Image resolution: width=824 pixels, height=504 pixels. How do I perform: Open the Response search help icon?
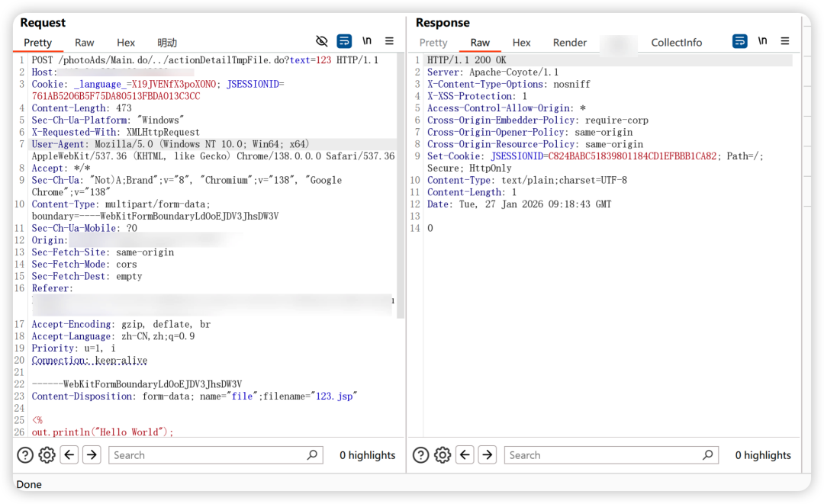tap(420, 455)
